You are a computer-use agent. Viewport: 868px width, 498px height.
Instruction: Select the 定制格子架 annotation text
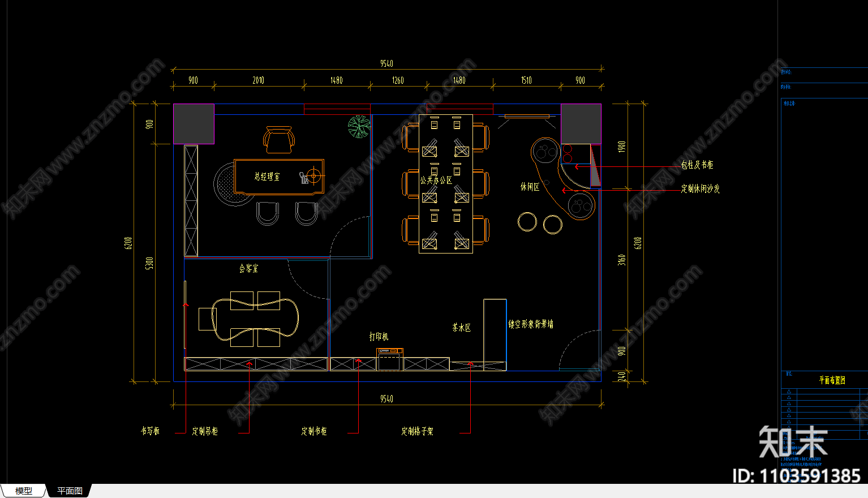pyautogui.click(x=418, y=431)
